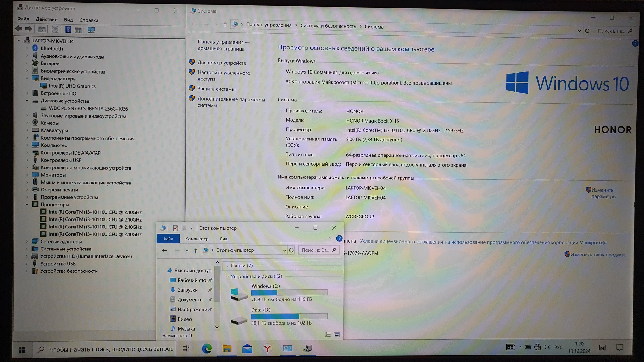Click Изменить ключ продукта link
The height and width of the screenshot is (362, 644).
click(x=597, y=255)
